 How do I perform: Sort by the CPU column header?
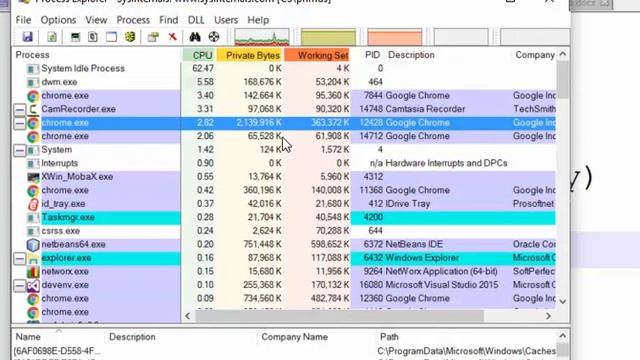[199, 55]
